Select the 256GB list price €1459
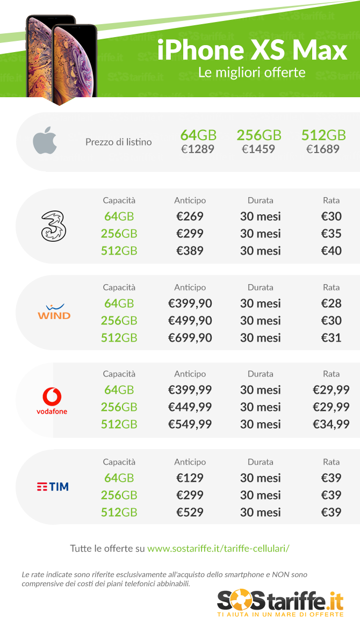Viewport: 360px width, 644px height. pos(258,149)
